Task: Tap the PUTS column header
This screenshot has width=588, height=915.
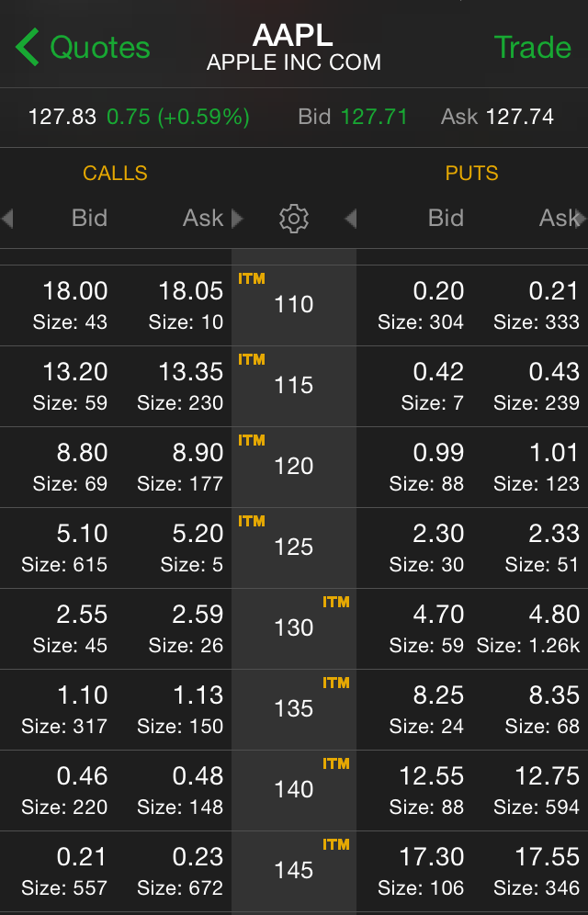Action: 472,174
